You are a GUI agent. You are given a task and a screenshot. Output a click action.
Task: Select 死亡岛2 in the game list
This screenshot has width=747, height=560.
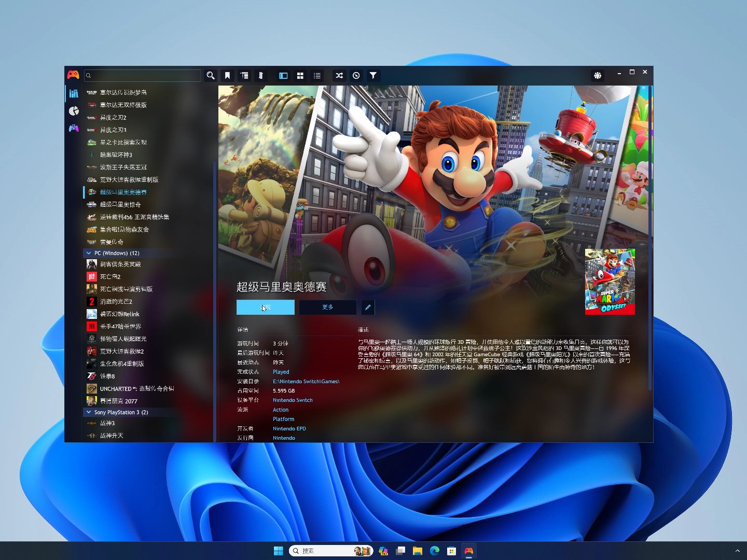coord(148,276)
